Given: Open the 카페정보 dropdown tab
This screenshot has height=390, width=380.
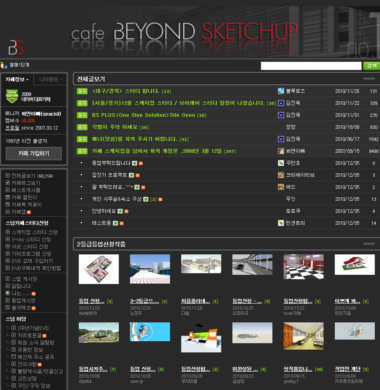Looking at the screenshot, I should tap(17, 79).
